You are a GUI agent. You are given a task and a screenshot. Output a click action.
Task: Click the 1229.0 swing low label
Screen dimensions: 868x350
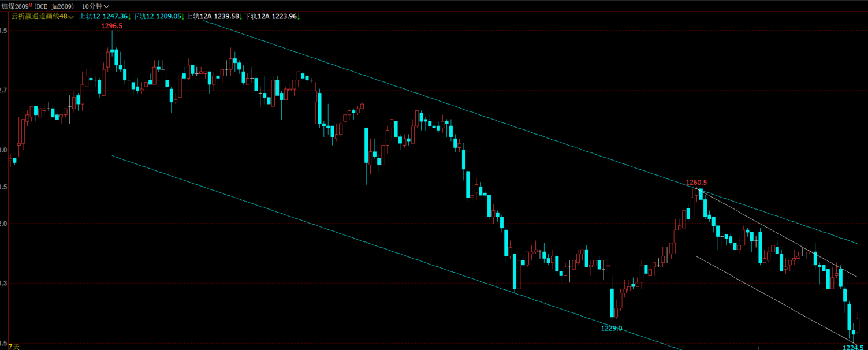point(612,328)
